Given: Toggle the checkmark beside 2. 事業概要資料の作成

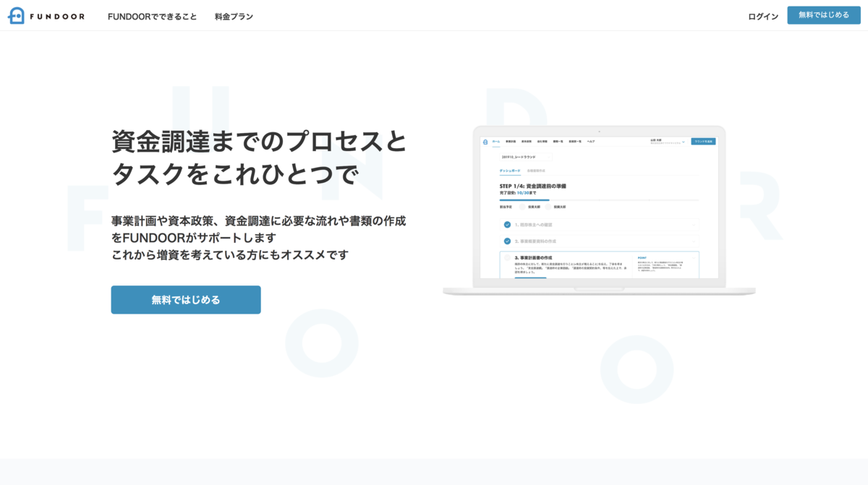Looking at the screenshot, I should coord(507,241).
